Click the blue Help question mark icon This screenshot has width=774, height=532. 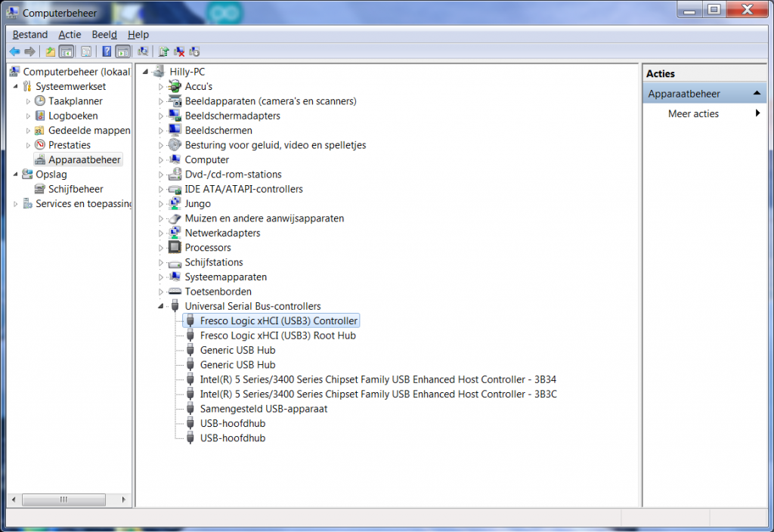pos(107,51)
